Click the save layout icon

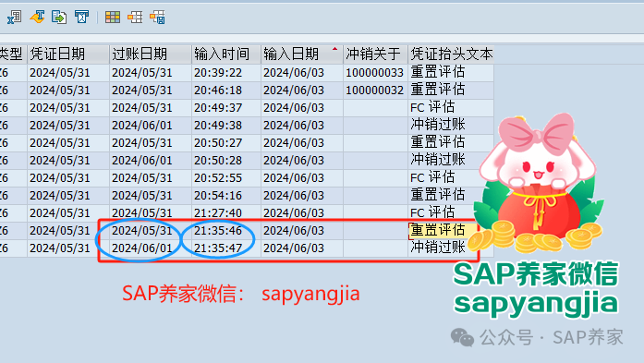[x=157, y=18]
